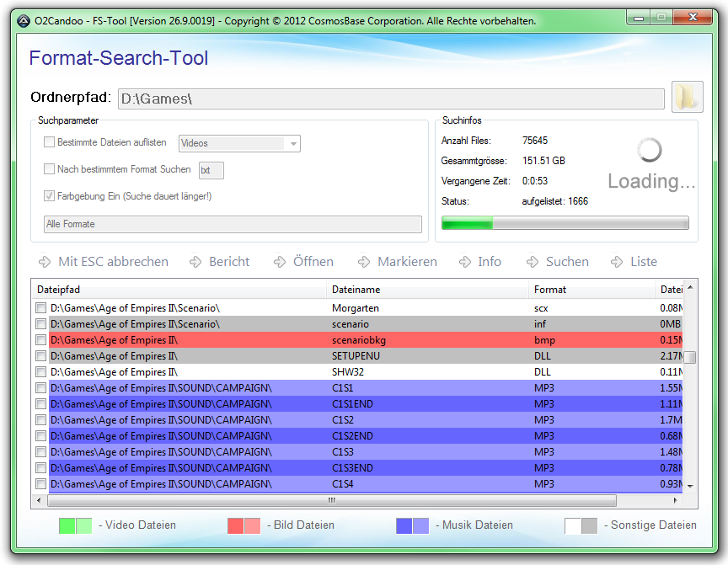Enable 'Bestimmte Dateien auflisten' checkbox
The image size is (728, 565).
click(50, 143)
